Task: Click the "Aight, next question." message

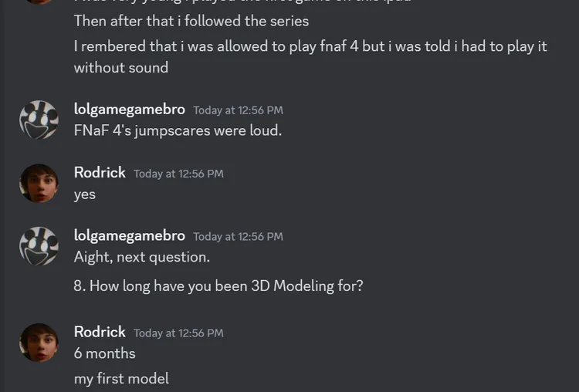Action: (141, 257)
